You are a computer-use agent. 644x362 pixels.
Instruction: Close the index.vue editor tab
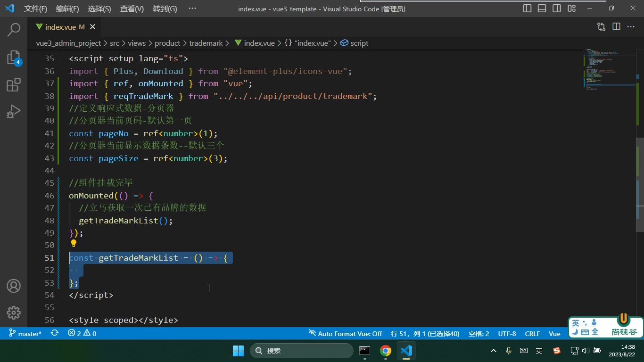pyautogui.click(x=92, y=27)
